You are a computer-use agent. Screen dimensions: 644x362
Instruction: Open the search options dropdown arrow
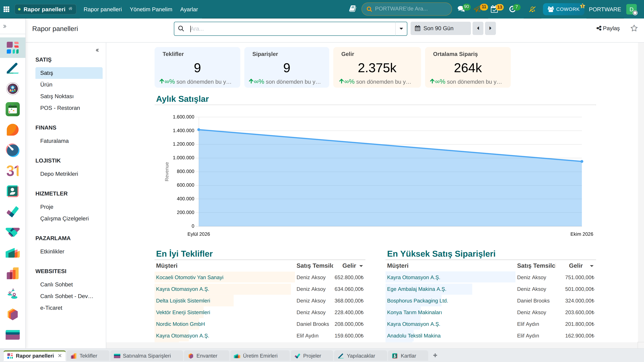tap(401, 29)
